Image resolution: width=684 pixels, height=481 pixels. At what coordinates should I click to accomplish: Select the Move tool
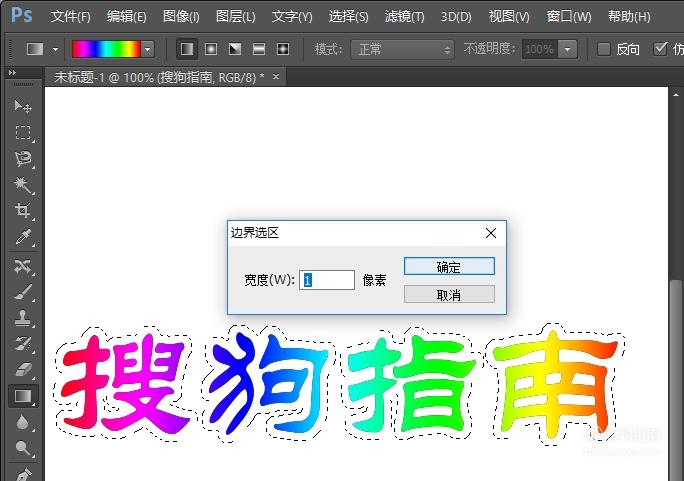22,106
